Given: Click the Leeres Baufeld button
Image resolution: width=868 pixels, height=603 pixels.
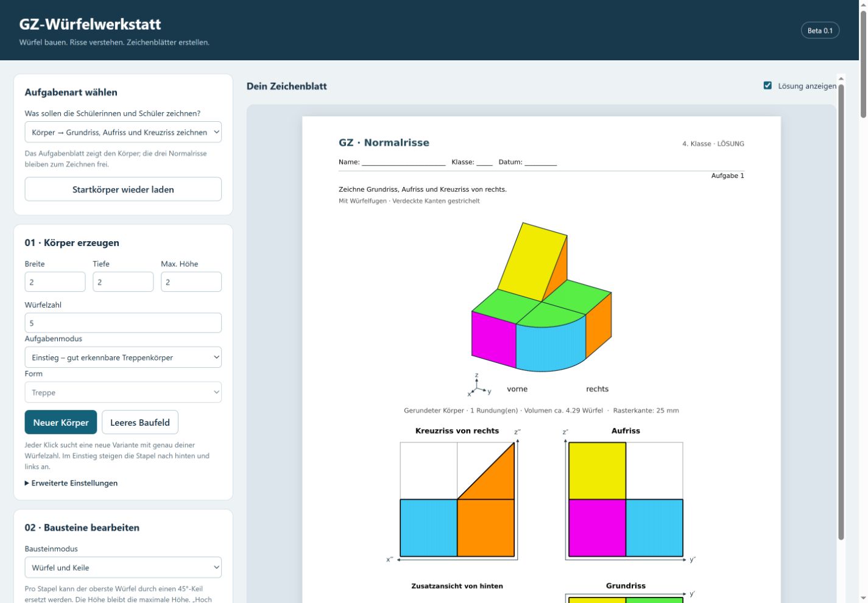Looking at the screenshot, I should [140, 422].
